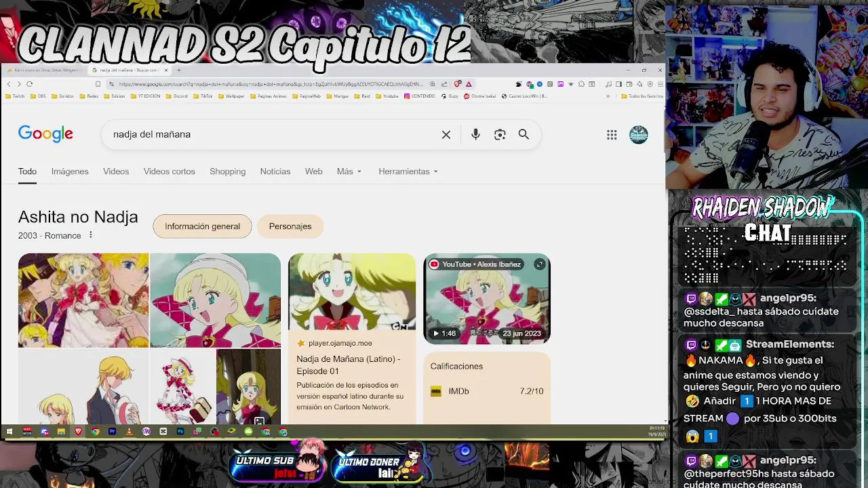
Task: Open the Mangas bookmark folder
Action: point(337,96)
